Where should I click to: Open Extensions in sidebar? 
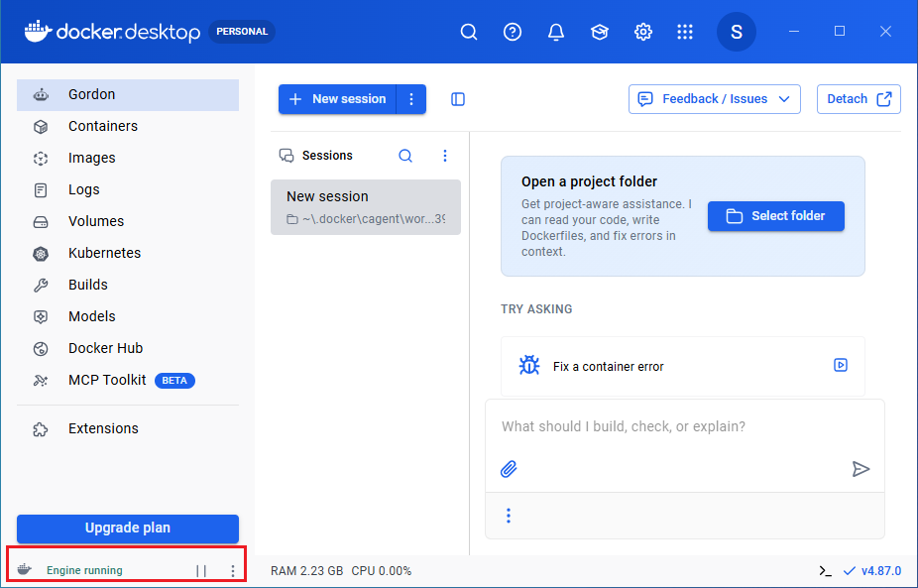128,428
